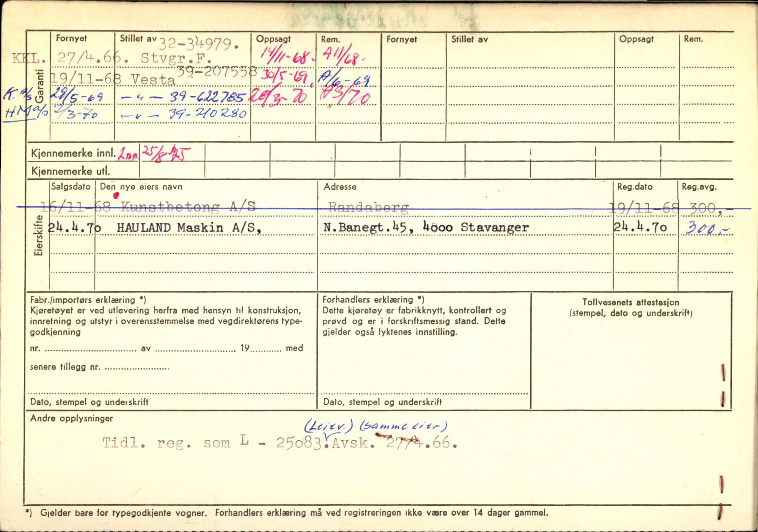Click handwritten number '39-622785'
Image resolution: width=758 pixels, height=532 pixels.
[207, 97]
